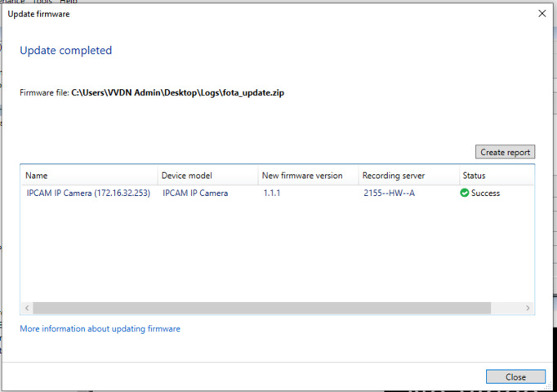
Task: Click the Device model column header
Action: tap(206, 176)
